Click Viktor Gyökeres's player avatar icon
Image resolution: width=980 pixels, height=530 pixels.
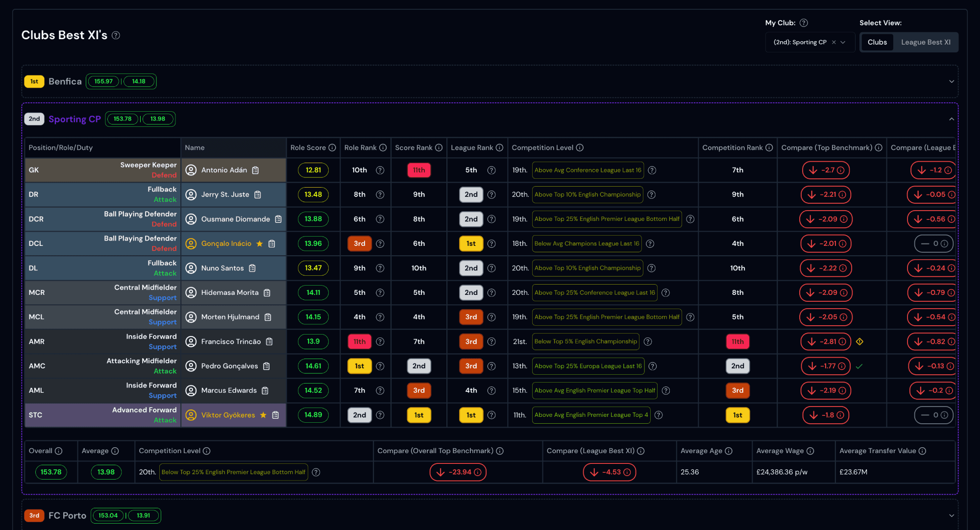[191, 415]
